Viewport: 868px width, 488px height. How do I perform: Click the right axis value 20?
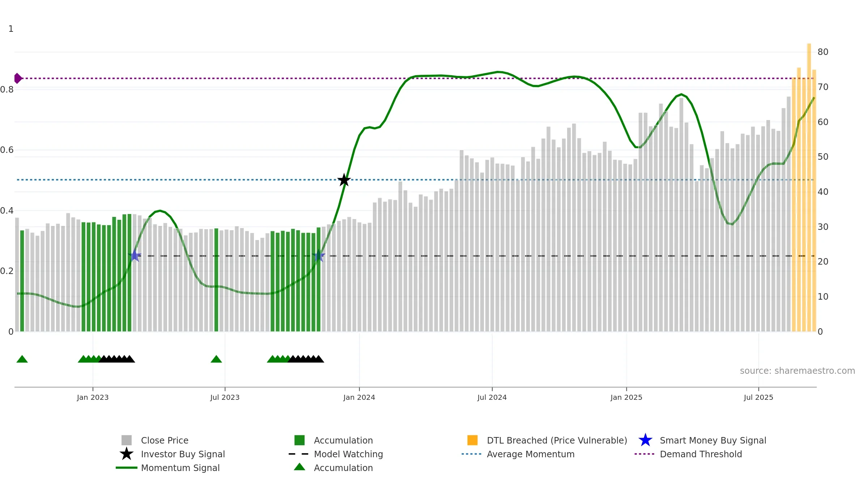[x=823, y=262]
